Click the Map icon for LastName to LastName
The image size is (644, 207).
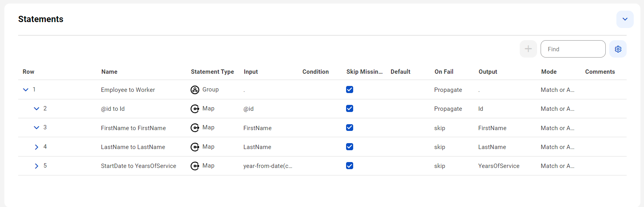click(195, 147)
